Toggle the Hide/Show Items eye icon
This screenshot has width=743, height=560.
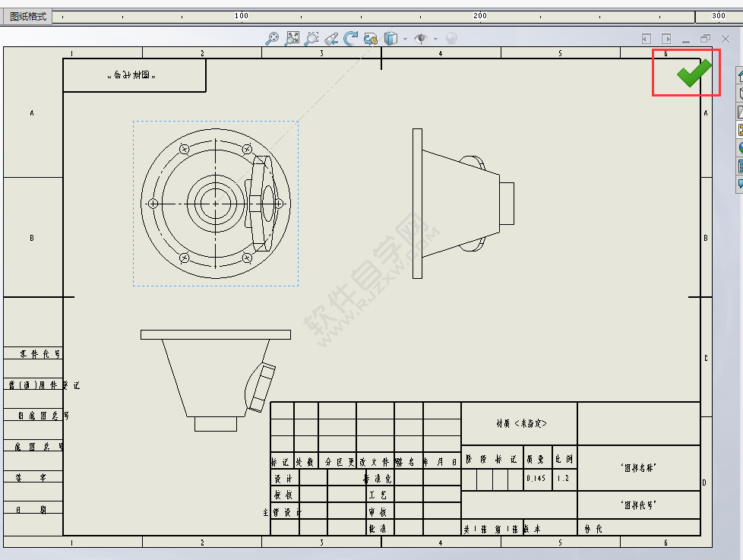[420, 38]
